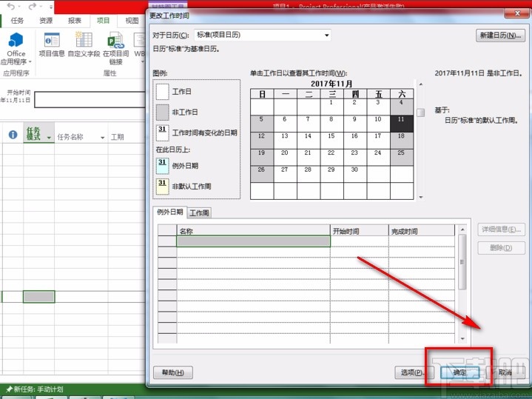
Task: Open Project Information (项目信息) icon
Action: point(52,40)
